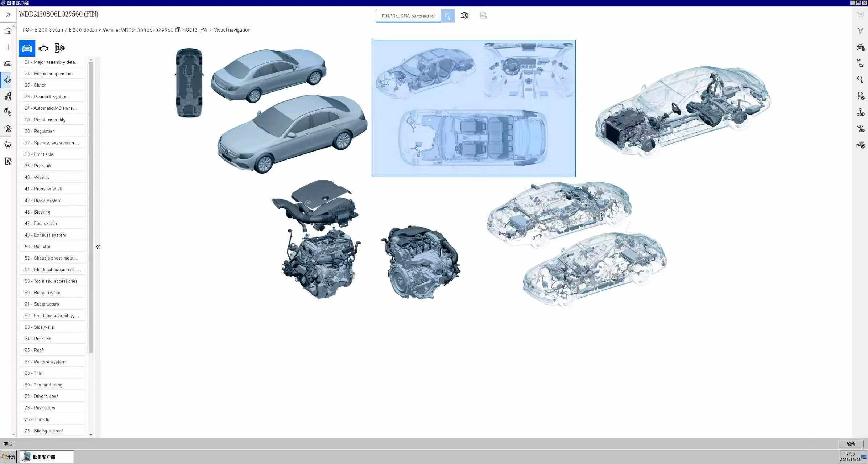The height and width of the screenshot is (464, 868).
Task: Open the filter funnel icon
Action: coord(860,31)
